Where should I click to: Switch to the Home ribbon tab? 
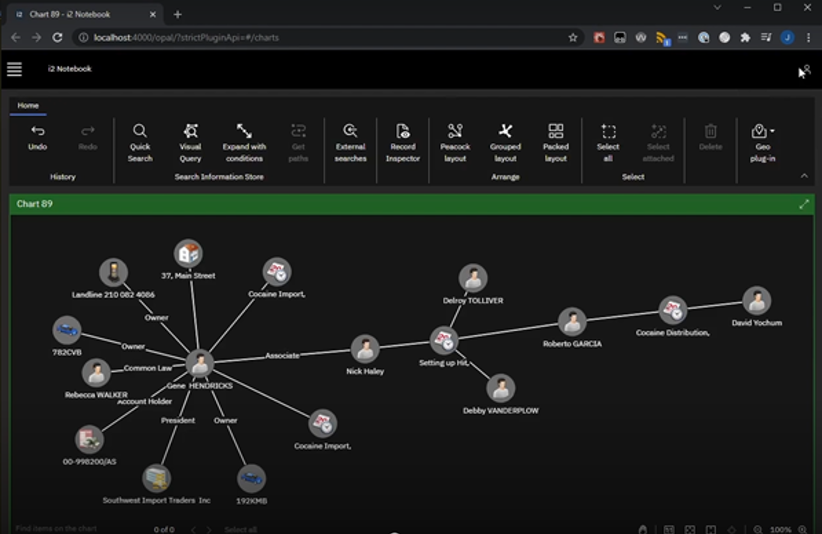click(28, 105)
